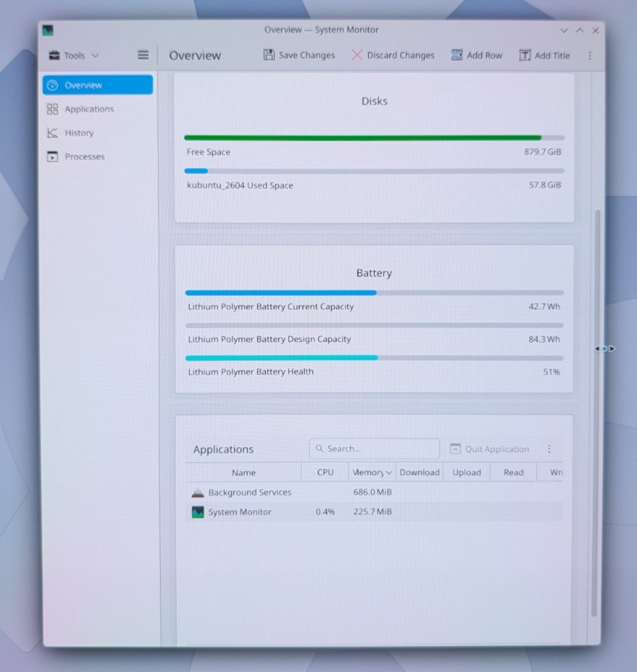Viewport: 637px width, 672px height.
Task: Click Discard Changes button
Action: click(x=393, y=55)
